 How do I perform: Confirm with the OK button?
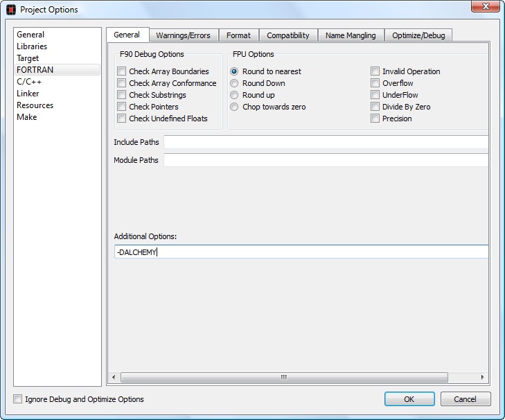point(409,399)
